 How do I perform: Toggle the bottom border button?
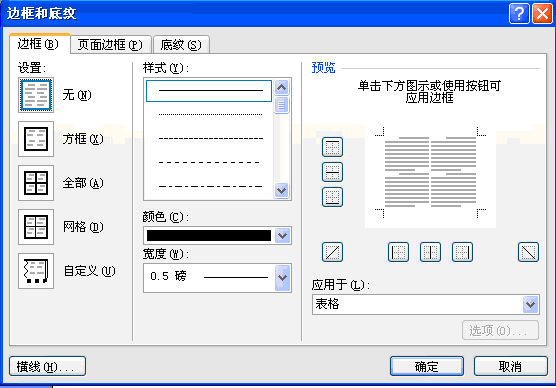pos(332,197)
